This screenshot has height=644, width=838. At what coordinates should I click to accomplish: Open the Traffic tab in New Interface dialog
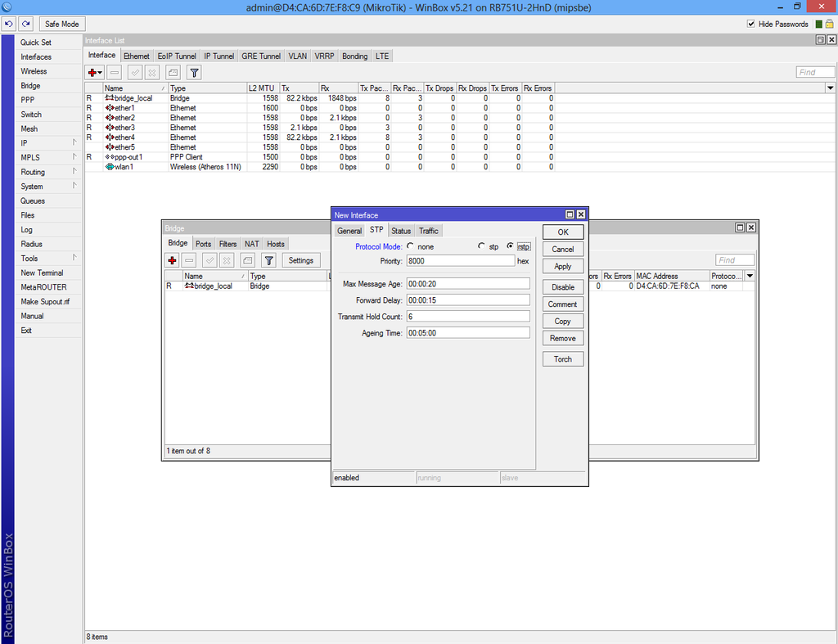[x=429, y=230]
